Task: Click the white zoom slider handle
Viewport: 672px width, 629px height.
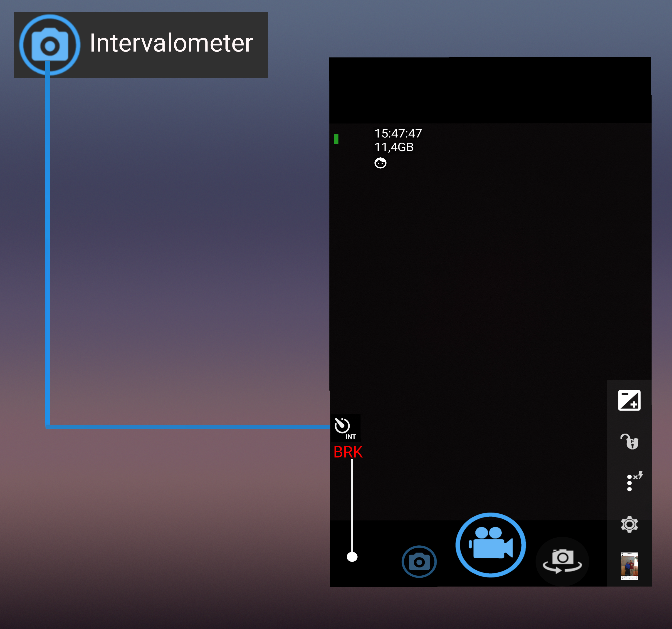Action: 352,557
